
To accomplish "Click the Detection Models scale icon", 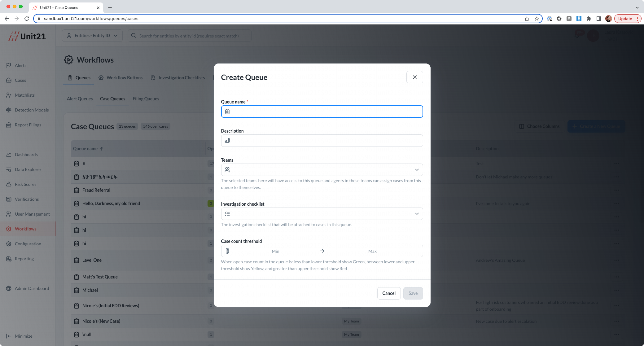I will tap(9, 110).
